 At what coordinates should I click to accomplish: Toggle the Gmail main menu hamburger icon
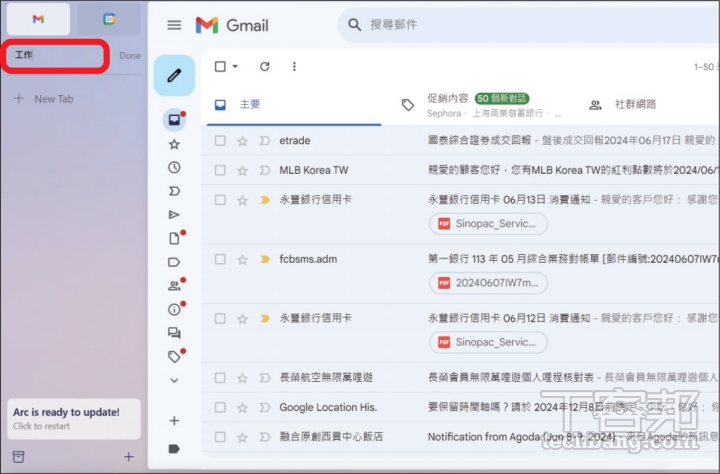[174, 25]
